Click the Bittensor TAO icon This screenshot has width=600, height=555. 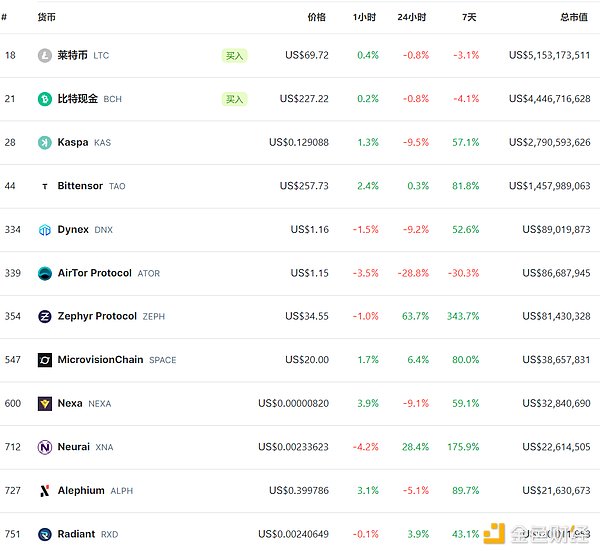click(45, 186)
